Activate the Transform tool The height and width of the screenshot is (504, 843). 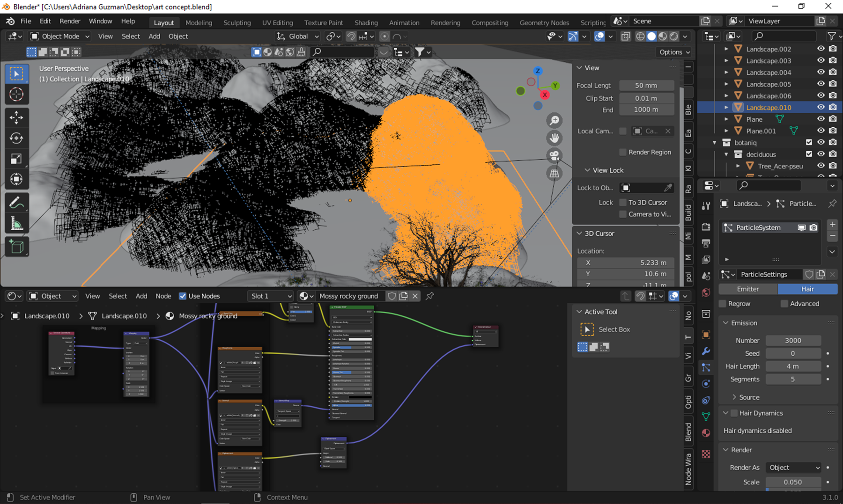coord(16,179)
